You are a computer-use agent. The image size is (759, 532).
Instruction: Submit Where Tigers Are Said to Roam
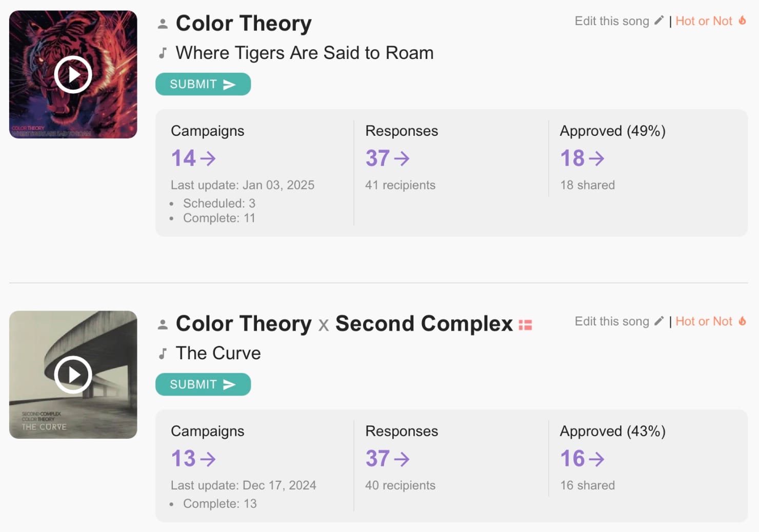coord(203,84)
